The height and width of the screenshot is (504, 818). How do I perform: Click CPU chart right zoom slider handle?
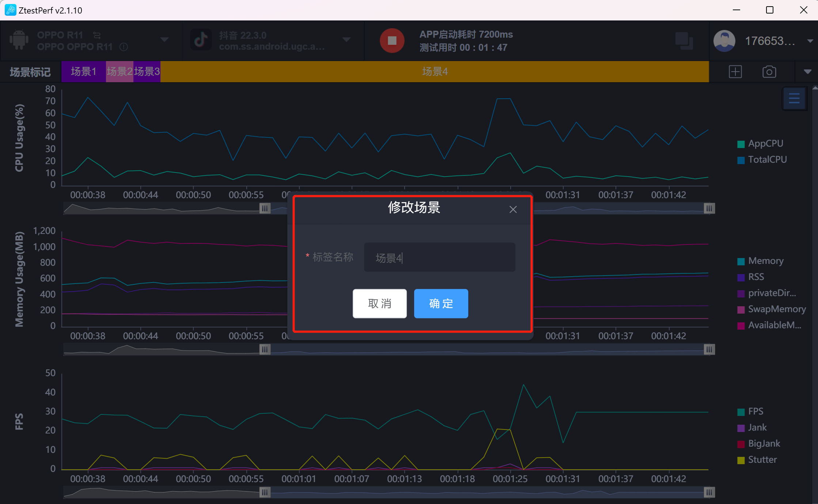709,208
